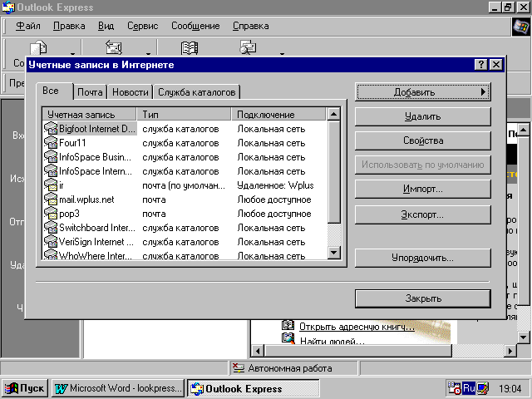
Task: Click the account list vertical scrollbar thumb
Action: (x=333, y=172)
